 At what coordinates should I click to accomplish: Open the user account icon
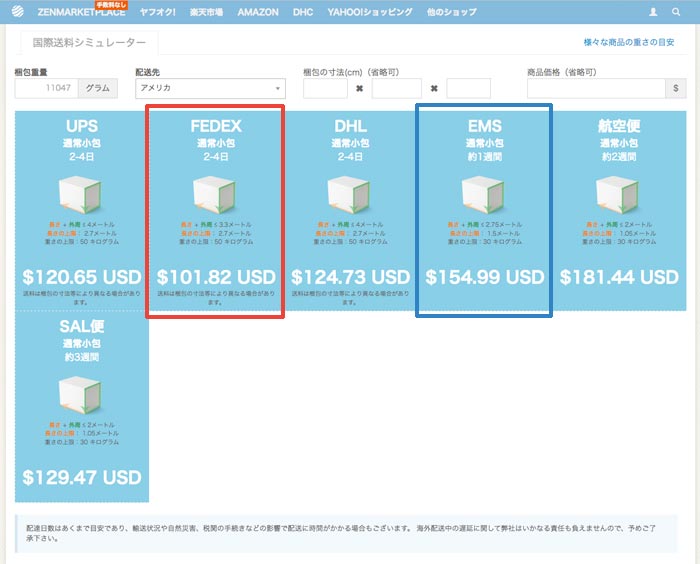pyautogui.click(x=653, y=12)
